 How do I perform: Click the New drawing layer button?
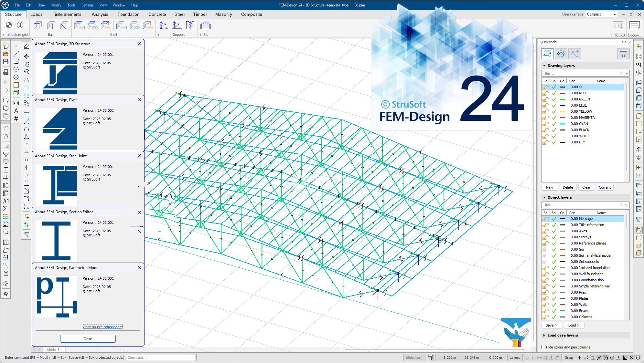point(550,187)
